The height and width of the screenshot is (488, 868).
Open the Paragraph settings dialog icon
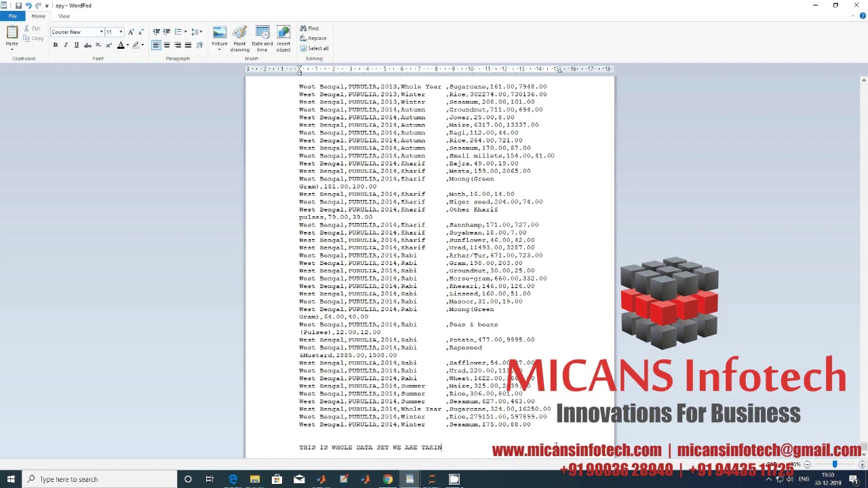(x=199, y=45)
